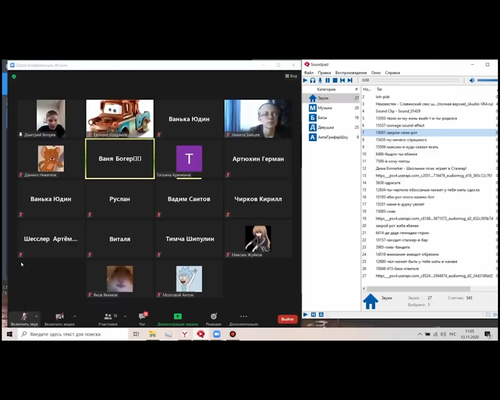The height and width of the screenshot is (400, 500).
Task: Click the purple T avatar participant tile
Action: (189, 159)
